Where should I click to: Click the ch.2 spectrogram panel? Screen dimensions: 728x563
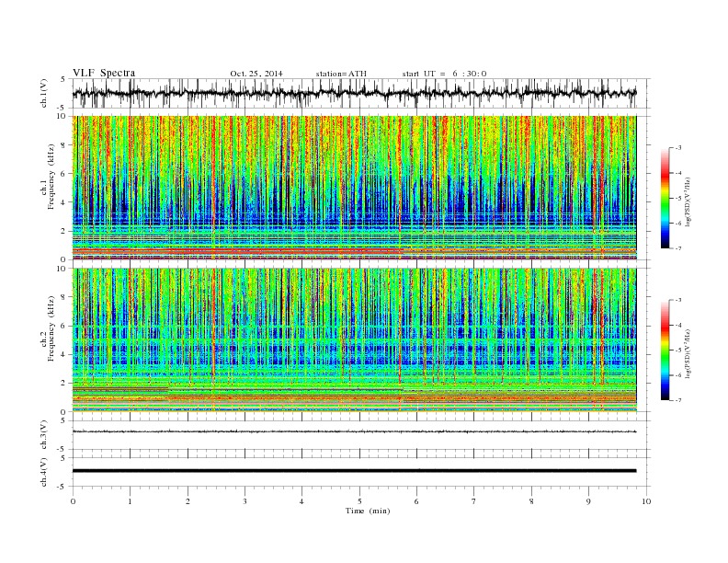(x=355, y=340)
